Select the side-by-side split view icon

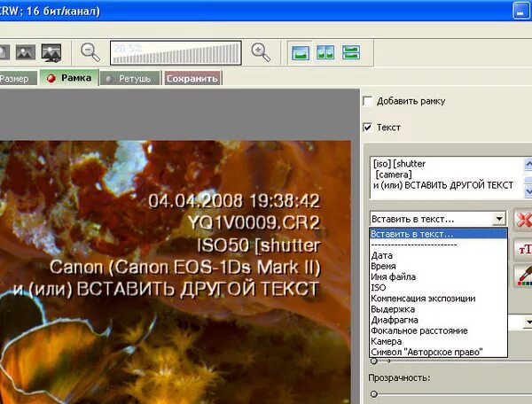coord(325,53)
